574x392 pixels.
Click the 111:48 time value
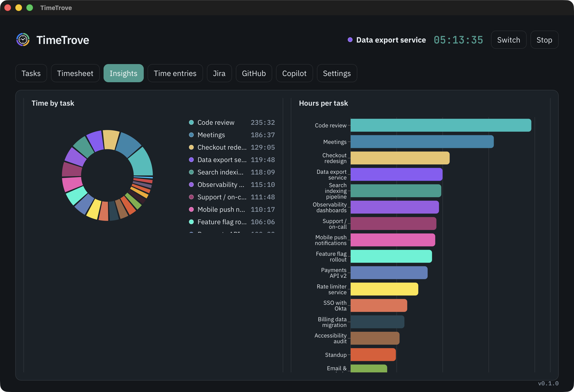tap(263, 197)
